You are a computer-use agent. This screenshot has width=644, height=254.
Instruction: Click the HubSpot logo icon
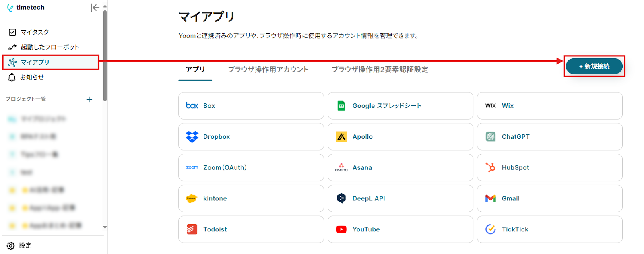point(490,167)
